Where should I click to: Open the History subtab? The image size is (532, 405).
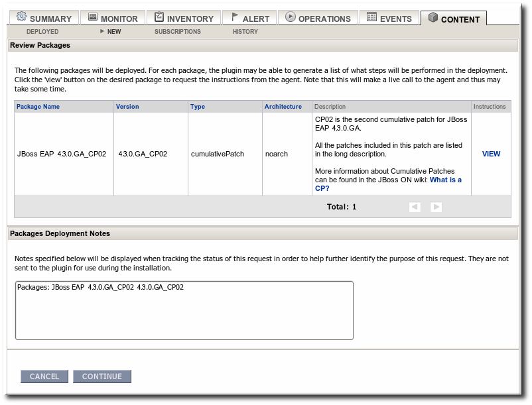(x=245, y=32)
